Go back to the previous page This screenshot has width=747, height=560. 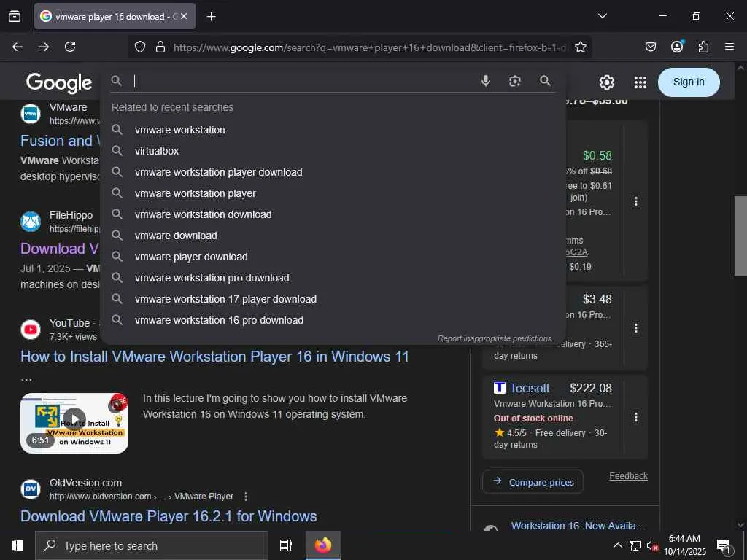coord(18,47)
